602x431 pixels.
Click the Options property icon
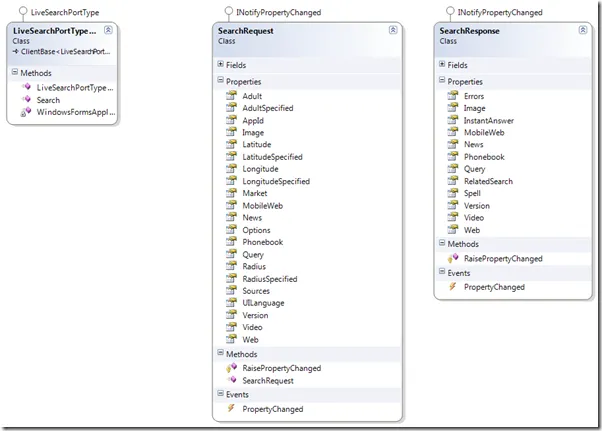point(231,229)
